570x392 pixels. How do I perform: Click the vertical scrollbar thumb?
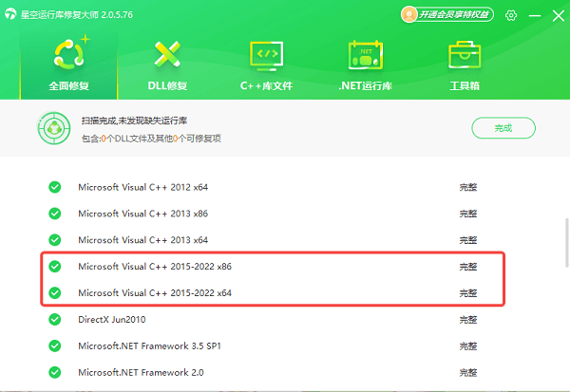pyautogui.click(x=566, y=243)
